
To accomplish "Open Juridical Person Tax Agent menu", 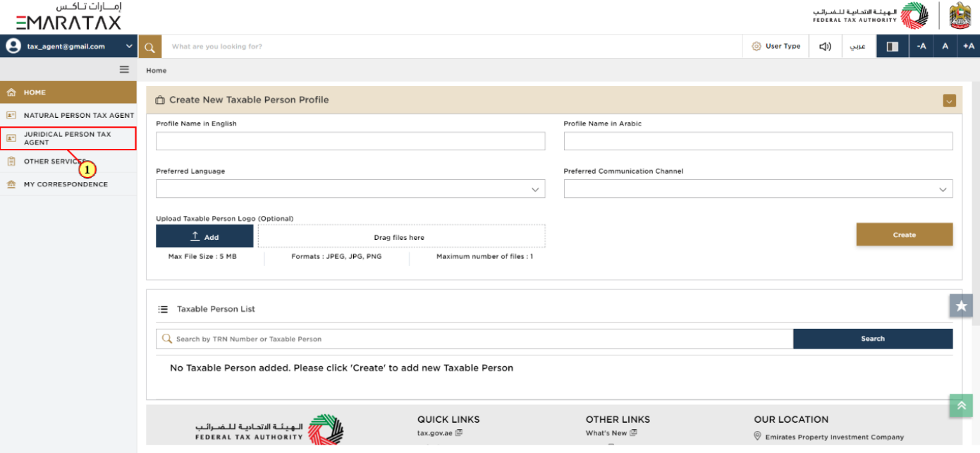I will 68,138.
